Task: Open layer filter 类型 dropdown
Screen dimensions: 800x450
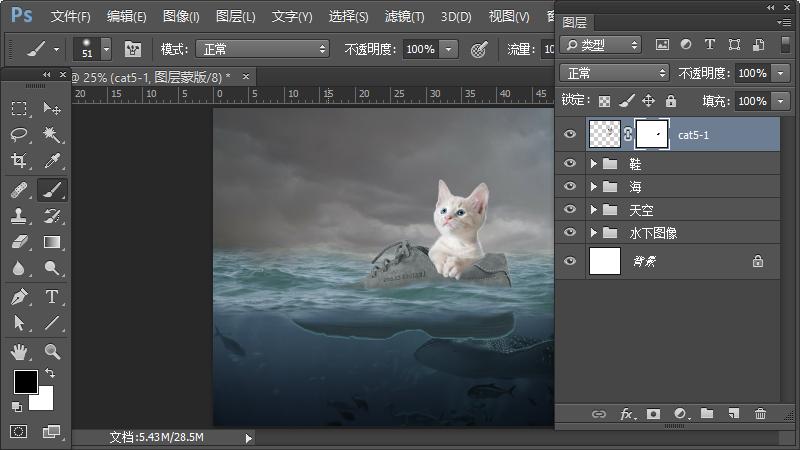Action: (x=601, y=45)
